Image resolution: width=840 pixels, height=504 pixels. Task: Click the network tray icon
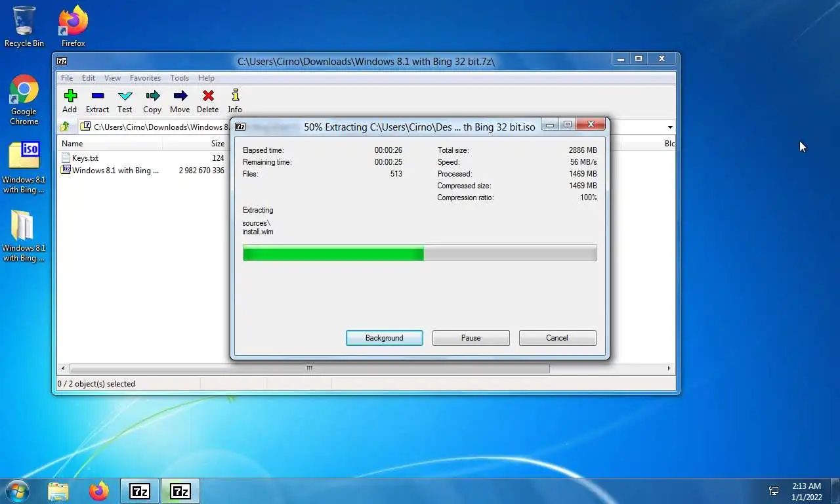pos(774,491)
